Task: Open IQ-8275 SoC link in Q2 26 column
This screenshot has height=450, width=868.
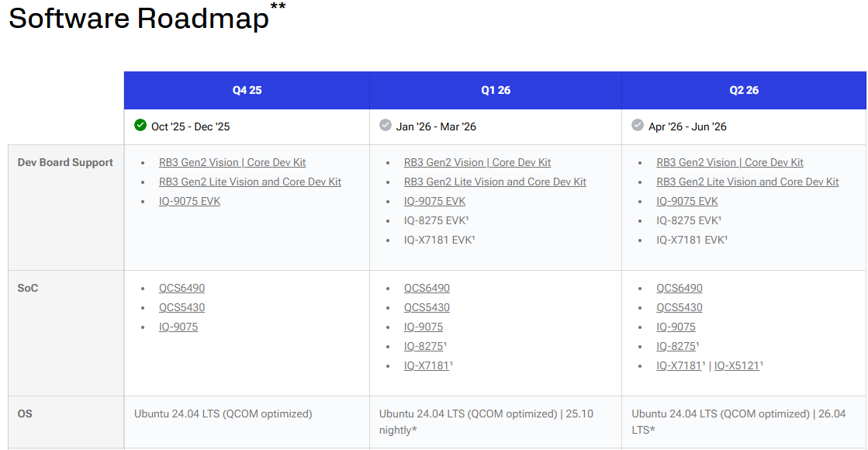Action: click(x=677, y=346)
